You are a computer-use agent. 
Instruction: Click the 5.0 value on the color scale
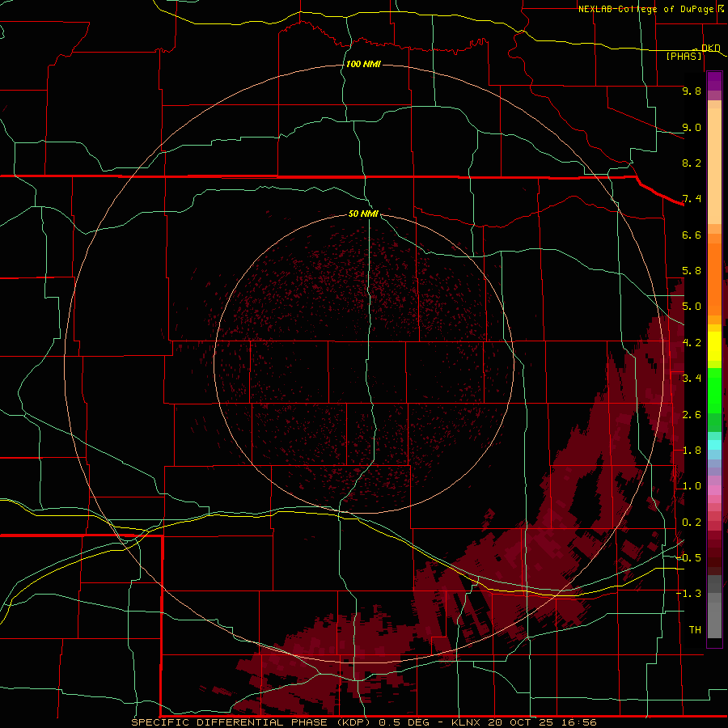tap(692, 307)
